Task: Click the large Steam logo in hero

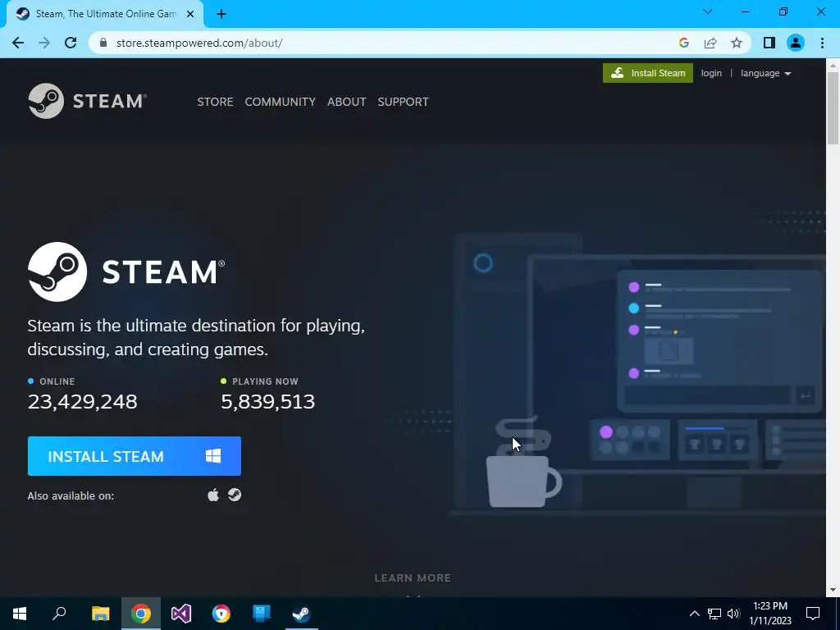Action: tap(126, 272)
